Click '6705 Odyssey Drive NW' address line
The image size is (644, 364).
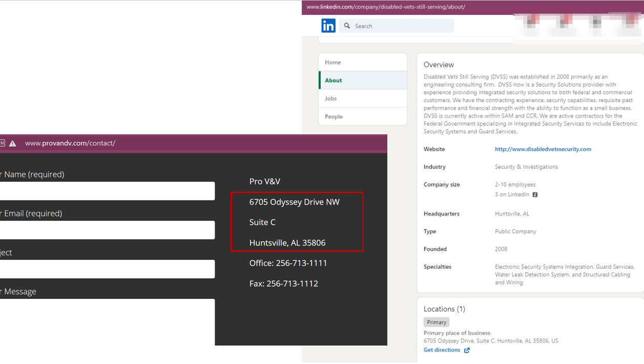pos(295,202)
